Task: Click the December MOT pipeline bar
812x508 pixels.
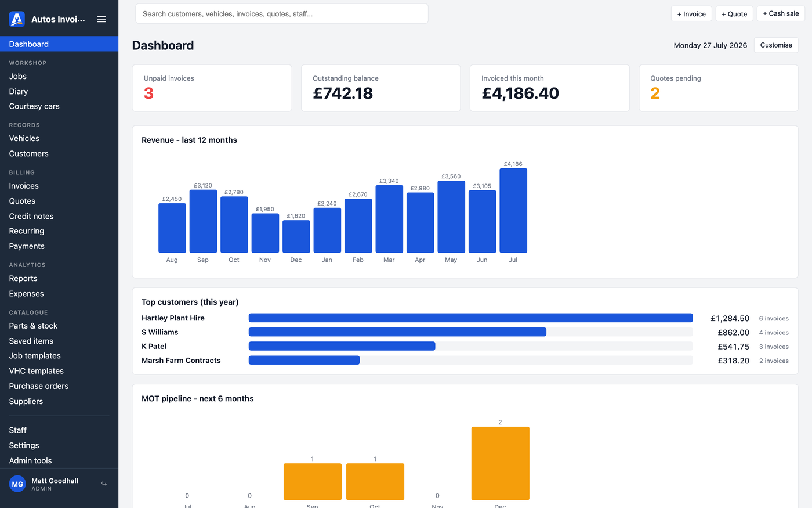Action: pos(501,463)
